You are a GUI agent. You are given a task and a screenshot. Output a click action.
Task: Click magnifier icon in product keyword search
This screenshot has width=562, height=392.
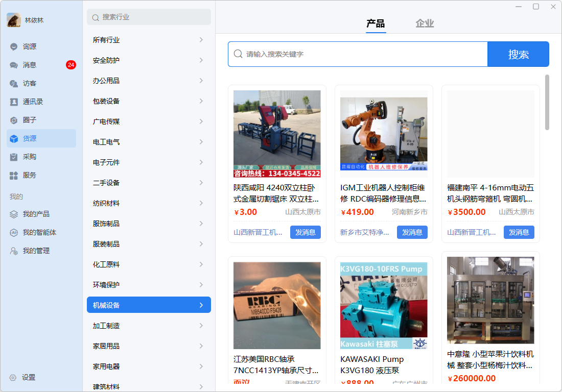click(238, 54)
